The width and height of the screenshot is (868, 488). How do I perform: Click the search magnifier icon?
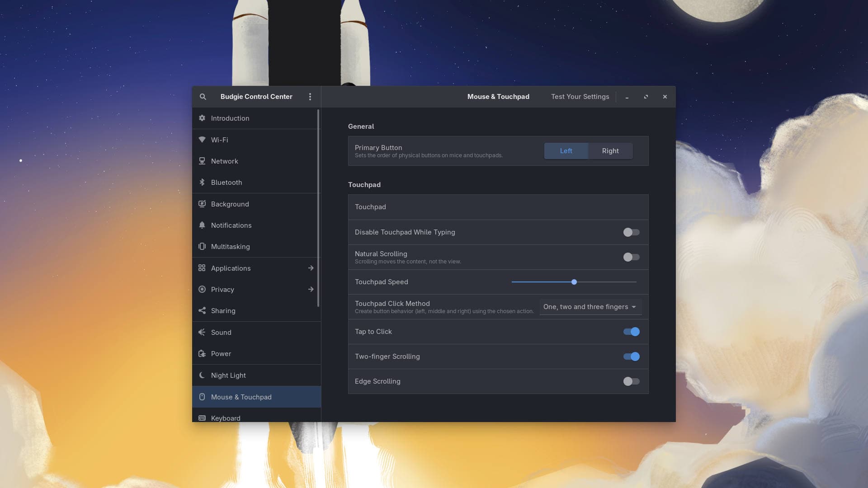[x=203, y=97]
